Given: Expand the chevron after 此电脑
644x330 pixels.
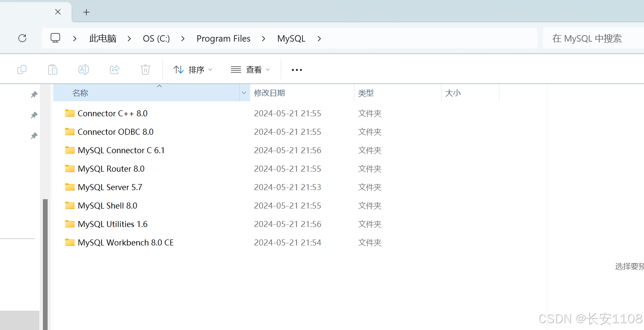Looking at the screenshot, I should click(129, 39).
